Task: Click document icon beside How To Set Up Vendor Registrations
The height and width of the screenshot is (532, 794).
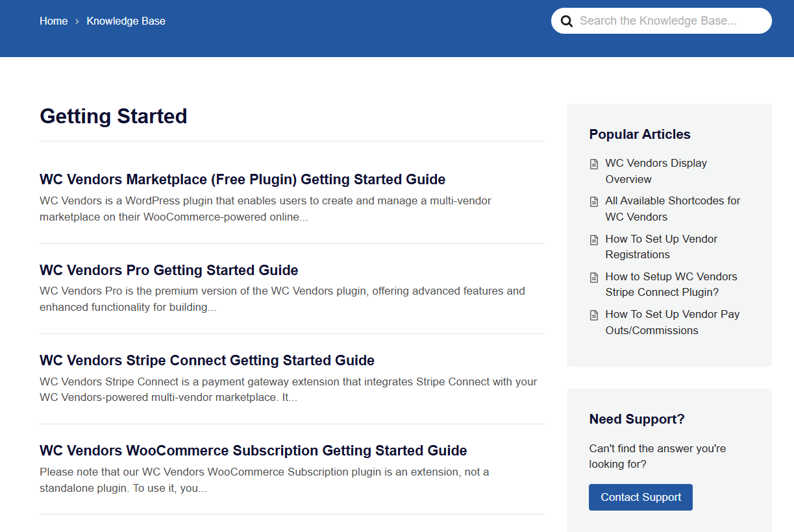Action: point(594,240)
